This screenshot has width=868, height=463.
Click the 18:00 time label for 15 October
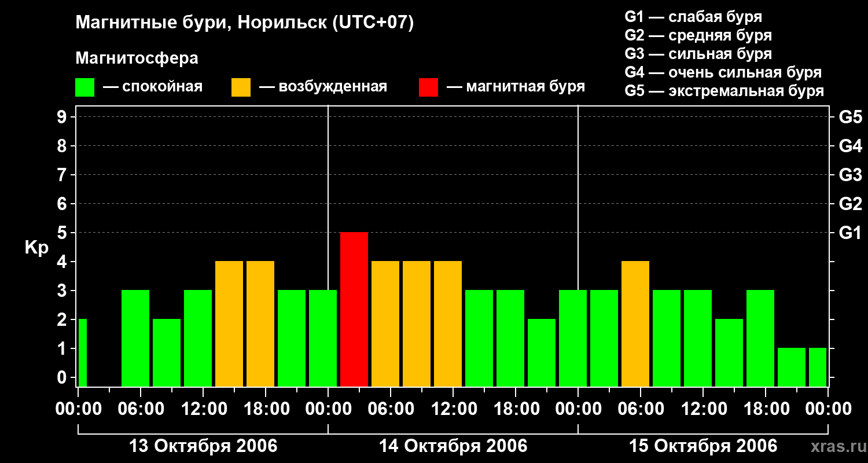click(x=766, y=409)
